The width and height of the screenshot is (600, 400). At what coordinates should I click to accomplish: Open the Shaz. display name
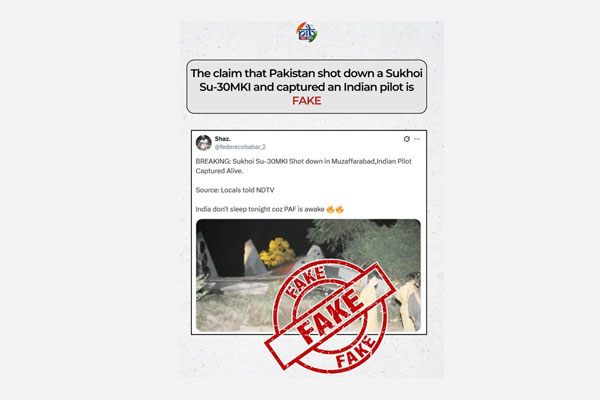click(x=222, y=139)
